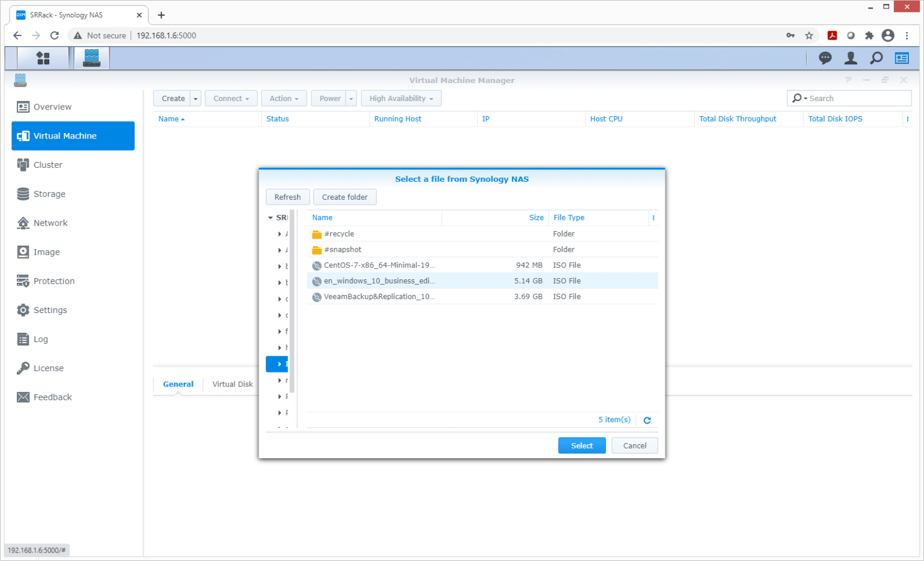This screenshot has height=561, width=924.
Task: Open the #snapshot folder
Action: click(482, 250)
